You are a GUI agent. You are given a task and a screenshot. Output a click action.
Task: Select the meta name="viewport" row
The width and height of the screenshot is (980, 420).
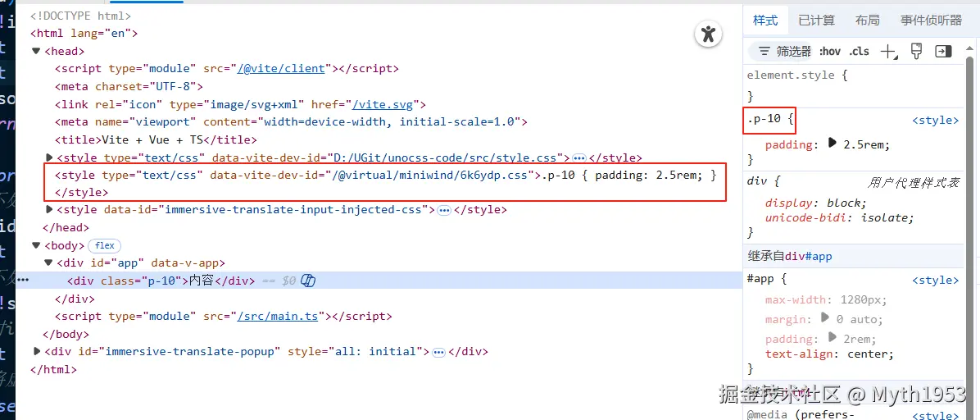click(x=291, y=122)
